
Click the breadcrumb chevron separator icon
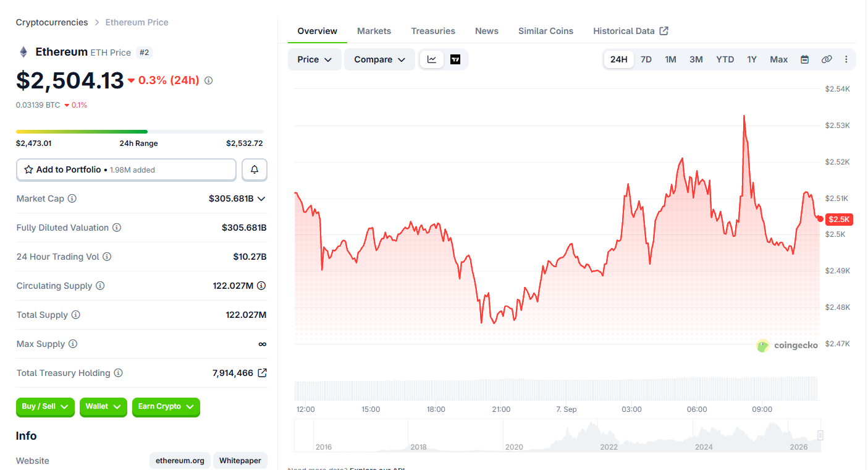(97, 22)
